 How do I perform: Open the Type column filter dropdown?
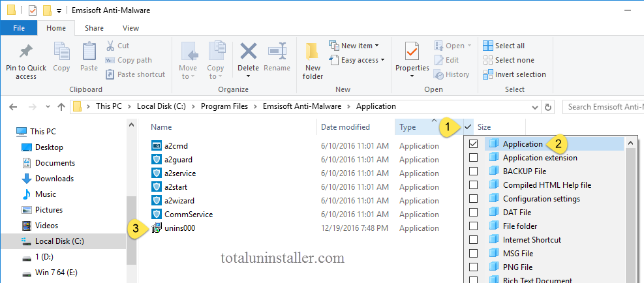pos(468,127)
